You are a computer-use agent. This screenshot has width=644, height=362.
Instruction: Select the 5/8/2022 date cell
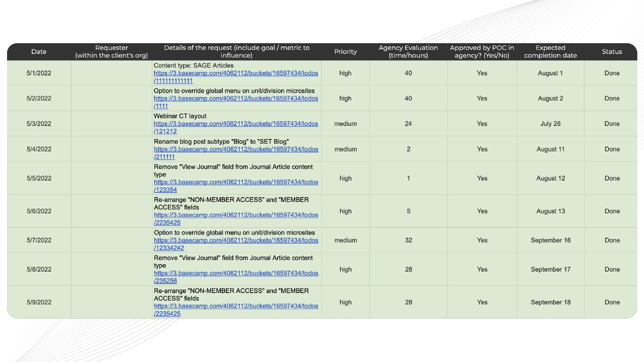click(39, 269)
